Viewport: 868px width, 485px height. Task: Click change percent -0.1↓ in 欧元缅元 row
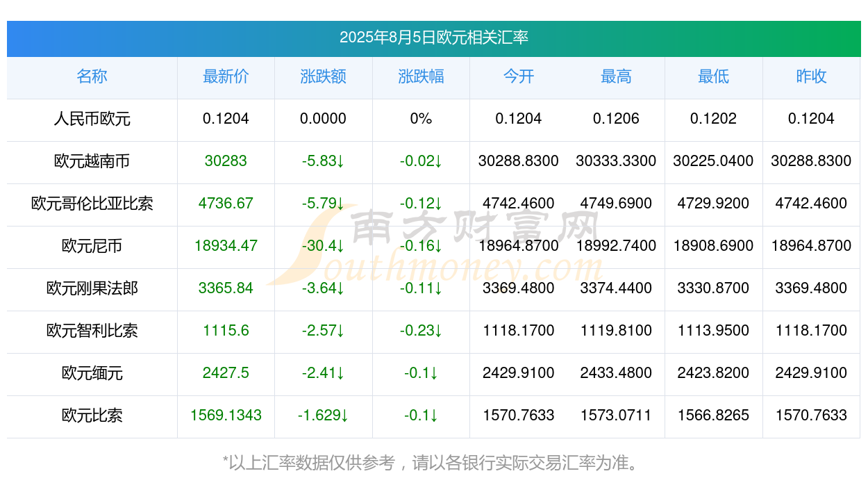click(x=421, y=373)
